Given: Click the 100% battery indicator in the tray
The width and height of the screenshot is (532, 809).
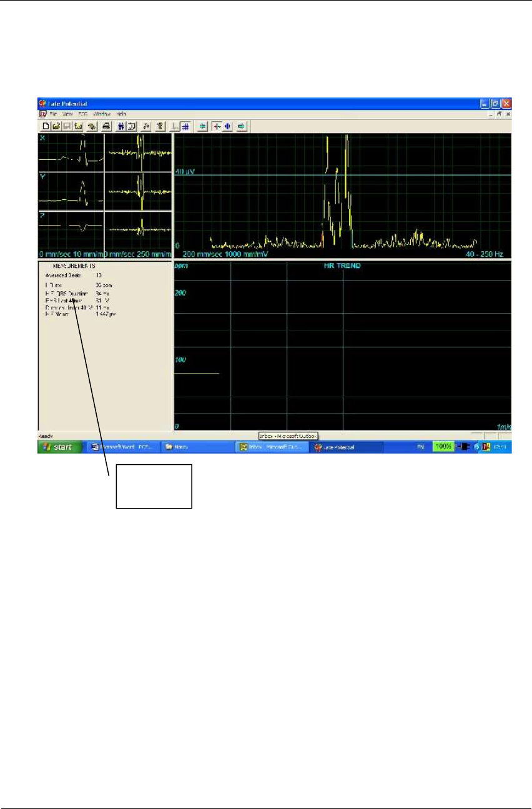Looking at the screenshot, I should pyautogui.click(x=444, y=447).
